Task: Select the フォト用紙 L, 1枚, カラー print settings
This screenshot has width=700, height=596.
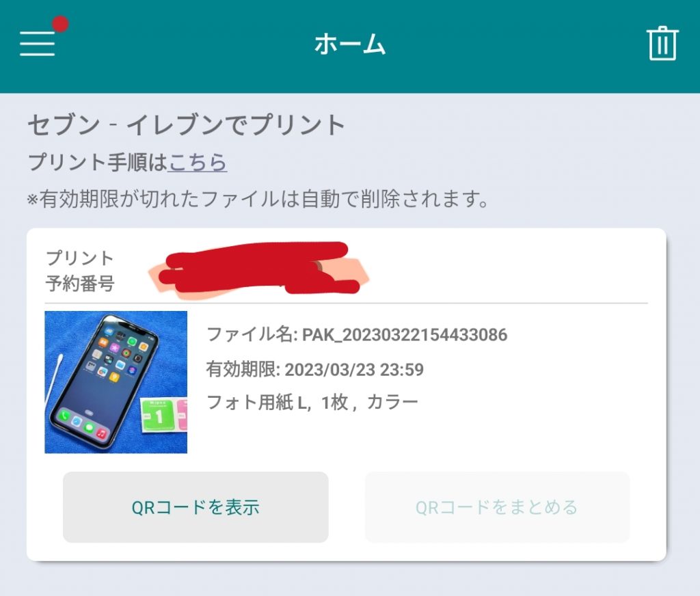Action: [x=312, y=403]
